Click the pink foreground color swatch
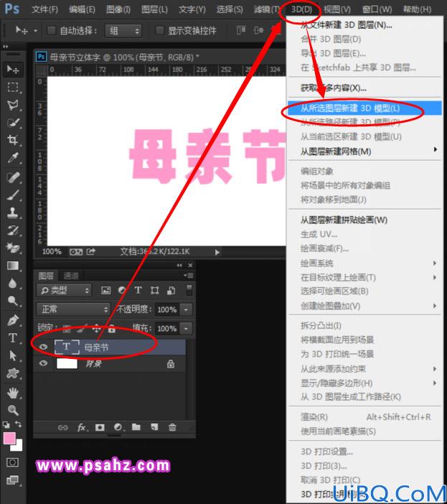This screenshot has height=504, width=447. 9,438
